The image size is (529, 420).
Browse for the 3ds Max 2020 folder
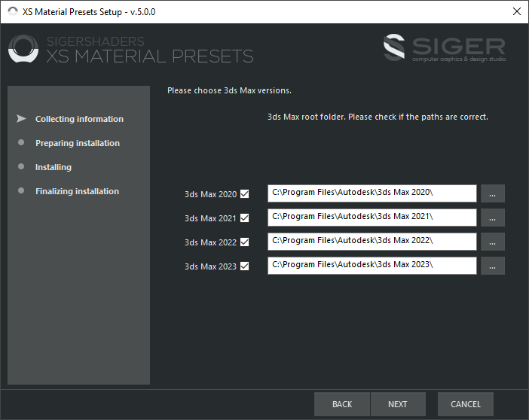pos(493,193)
